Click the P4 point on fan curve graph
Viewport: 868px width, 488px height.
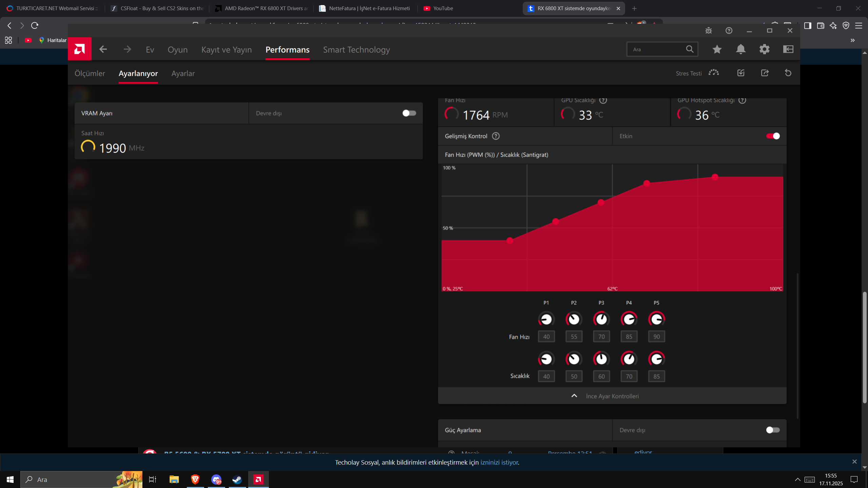pos(647,183)
